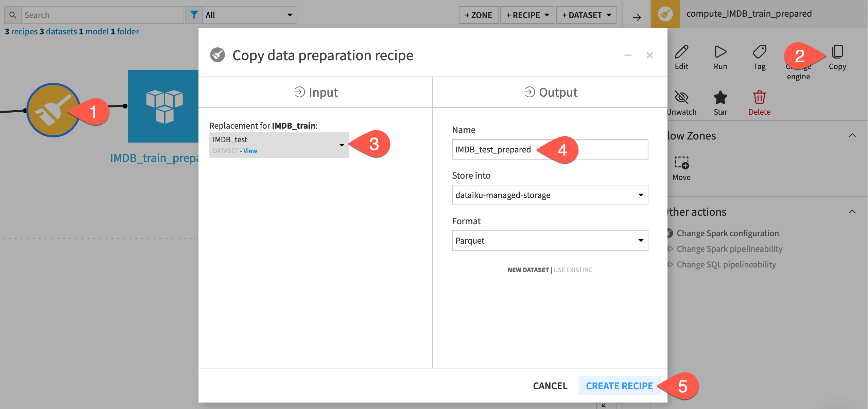Collapse the Other actions section
Viewport: 868px width, 409px height.
853,211
